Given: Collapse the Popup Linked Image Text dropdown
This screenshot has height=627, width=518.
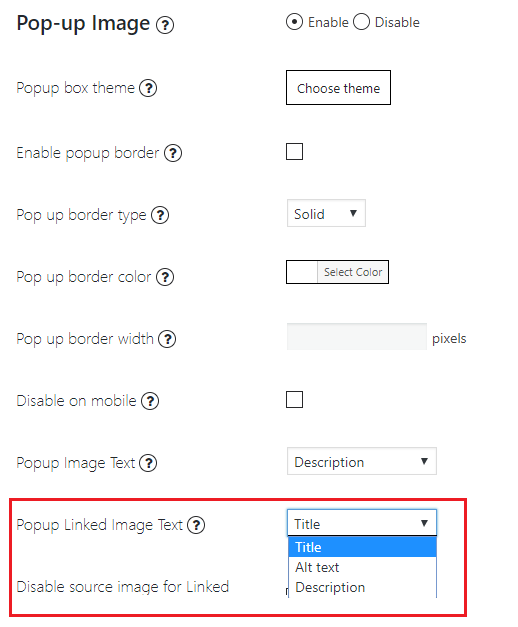Looking at the screenshot, I should [362, 523].
